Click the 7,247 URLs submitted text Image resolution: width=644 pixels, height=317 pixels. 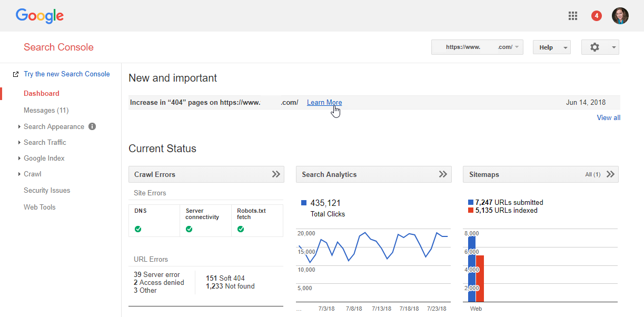(x=509, y=202)
